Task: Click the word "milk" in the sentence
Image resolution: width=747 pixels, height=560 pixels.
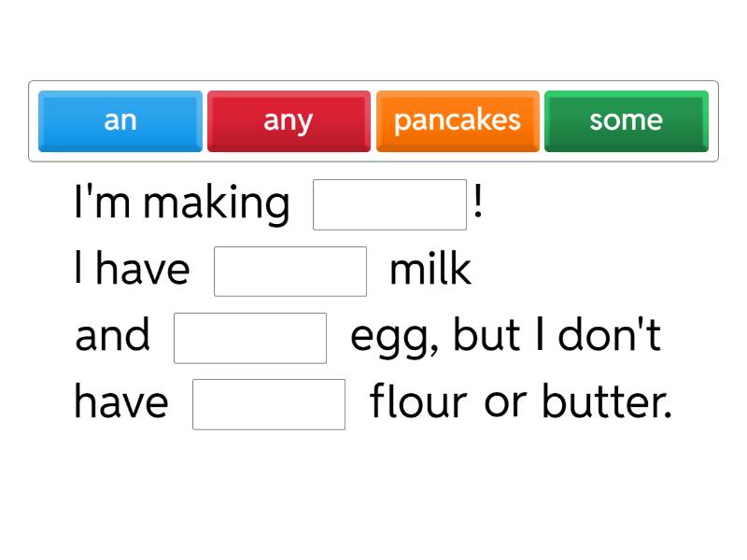Action: pyautogui.click(x=430, y=270)
